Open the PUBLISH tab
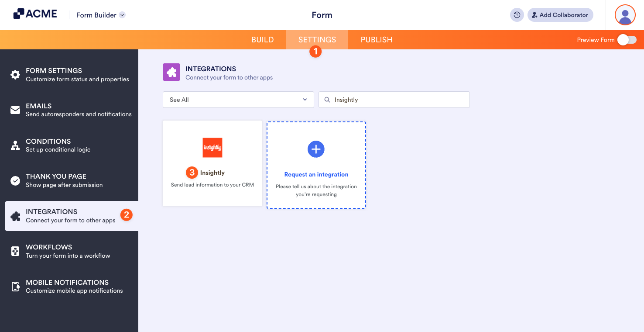 [376, 39]
